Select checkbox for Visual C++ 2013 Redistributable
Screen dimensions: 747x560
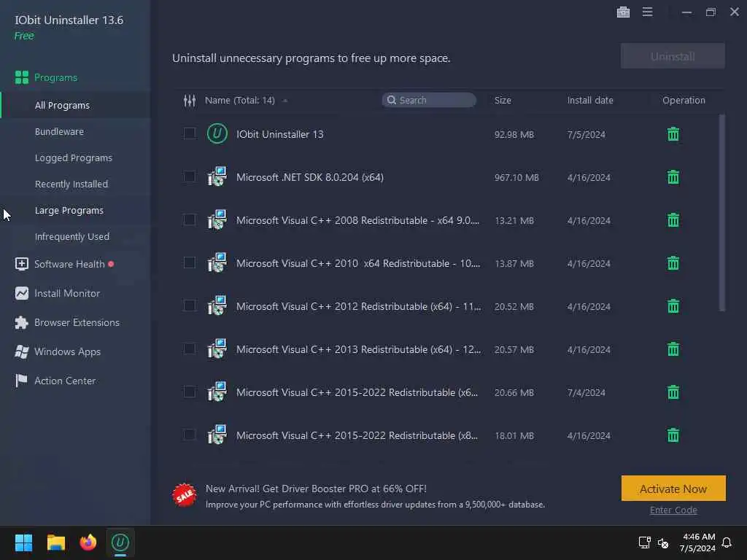(190, 349)
